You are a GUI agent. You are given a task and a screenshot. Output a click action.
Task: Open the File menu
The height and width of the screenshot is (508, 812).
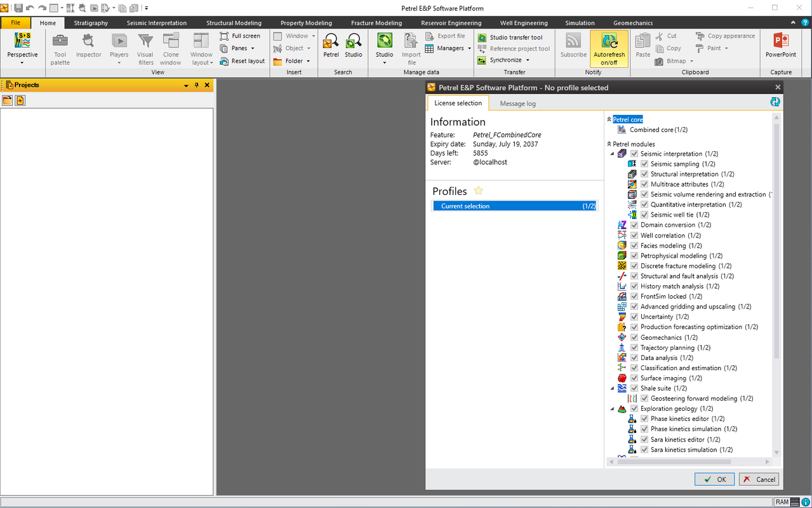point(16,23)
